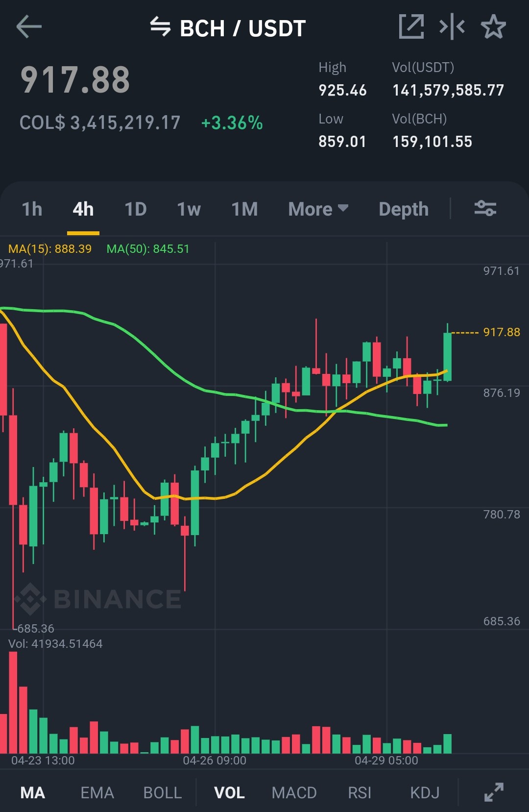Viewport: 529px width, 812px height.
Task: Tap the compress/collapse chart icon
Action: tap(452, 26)
